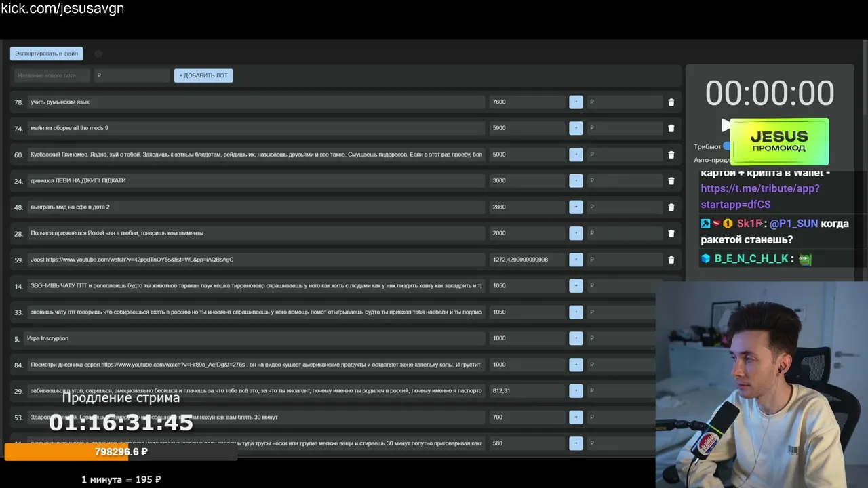Edit the price field showing 3000
This screenshot has width=868, height=488.
click(527, 181)
